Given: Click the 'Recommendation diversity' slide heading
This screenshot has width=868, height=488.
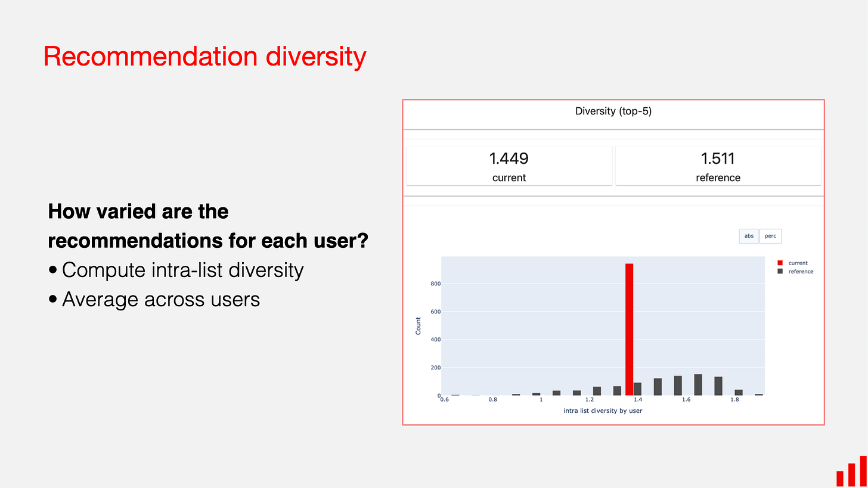Looking at the screenshot, I should (204, 56).
